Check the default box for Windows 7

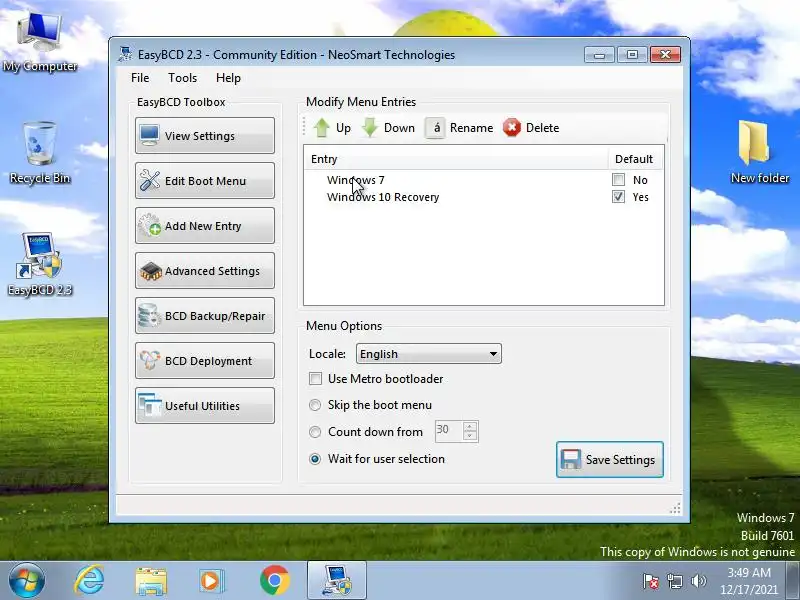pos(618,180)
